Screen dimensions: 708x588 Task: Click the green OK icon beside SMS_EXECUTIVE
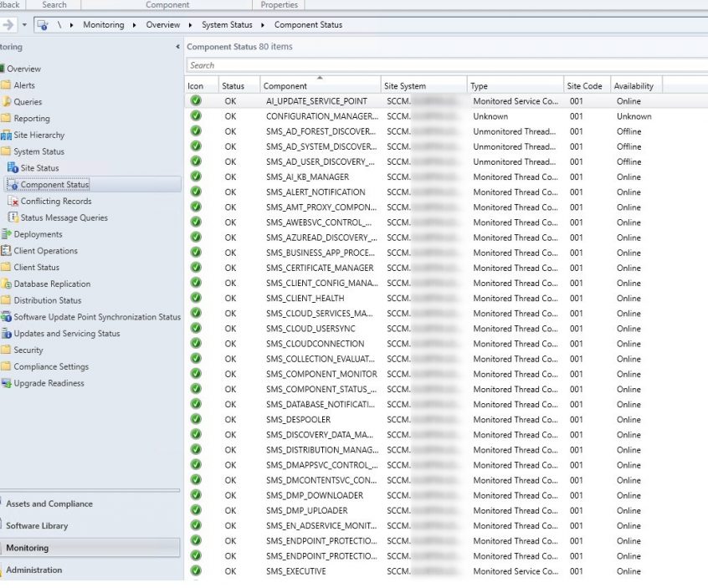click(x=197, y=571)
